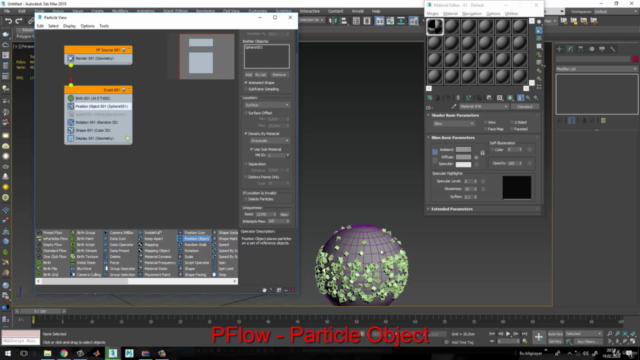
Task: Open the Create tab plus icon in command panel
Action: click(560, 49)
